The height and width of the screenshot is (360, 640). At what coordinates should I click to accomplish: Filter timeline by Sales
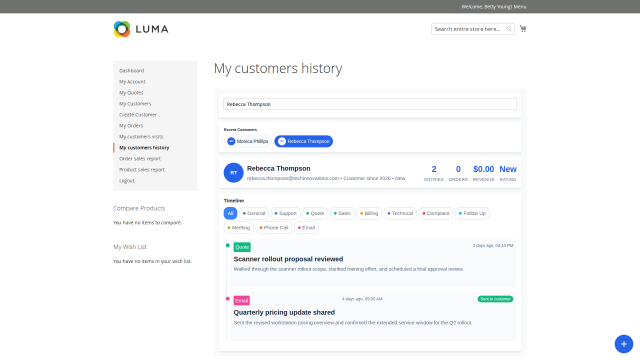(342, 213)
